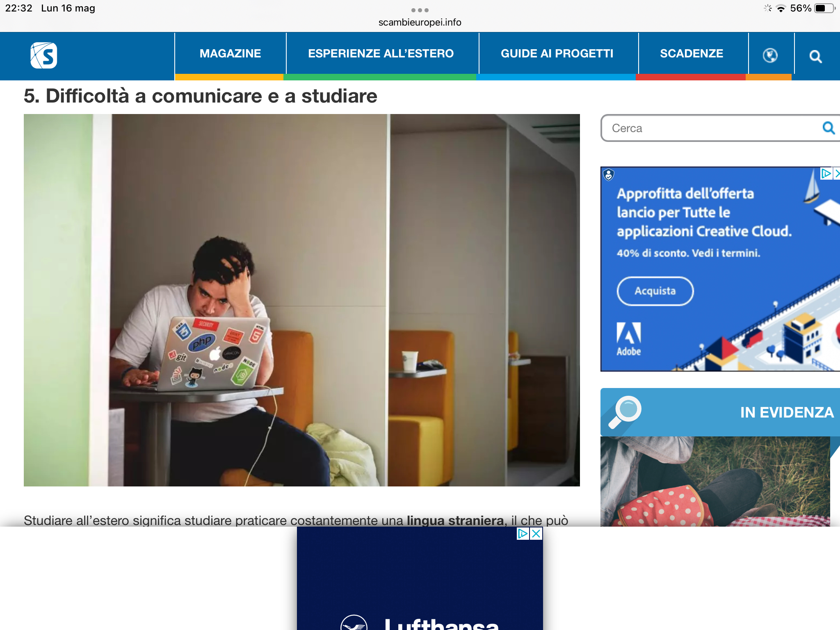Open the Magazine menu
The image size is (840, 630).
click(230, 54)
